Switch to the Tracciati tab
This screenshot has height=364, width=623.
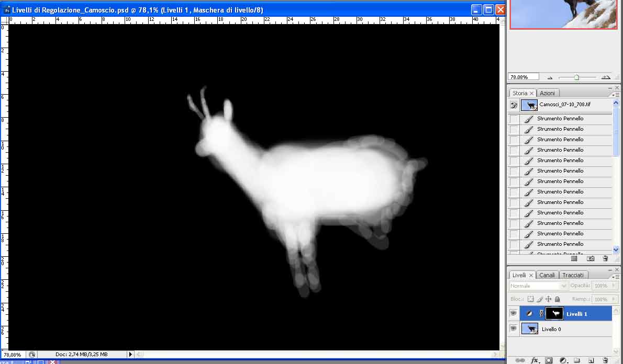coord(573,275)
